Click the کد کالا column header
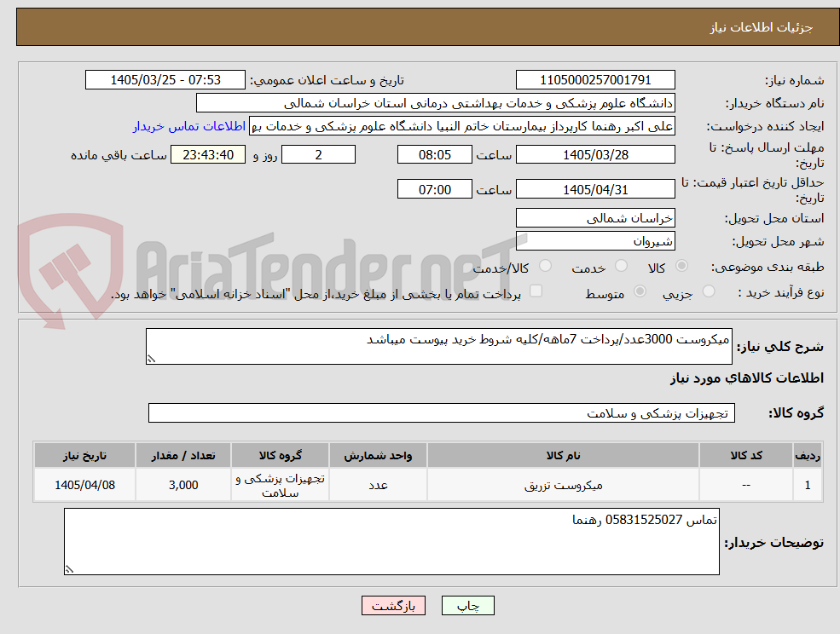The image size is (840, 634). point(746,455)
